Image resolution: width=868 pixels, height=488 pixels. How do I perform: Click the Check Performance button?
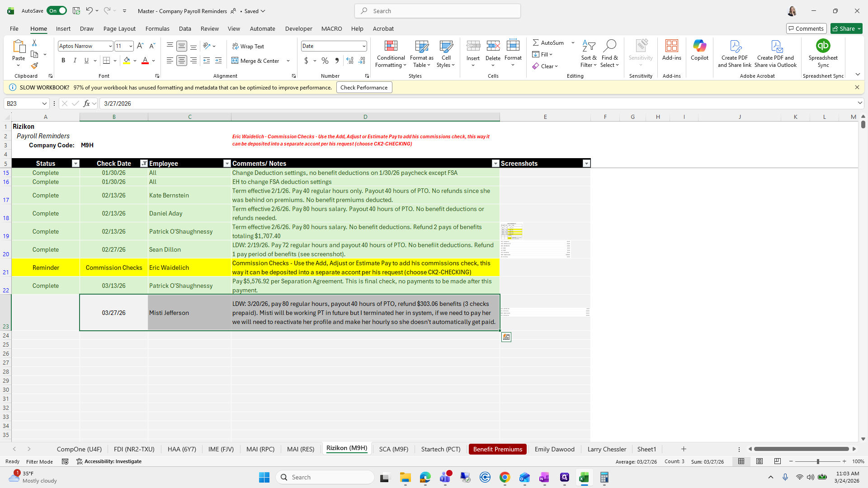364,88
